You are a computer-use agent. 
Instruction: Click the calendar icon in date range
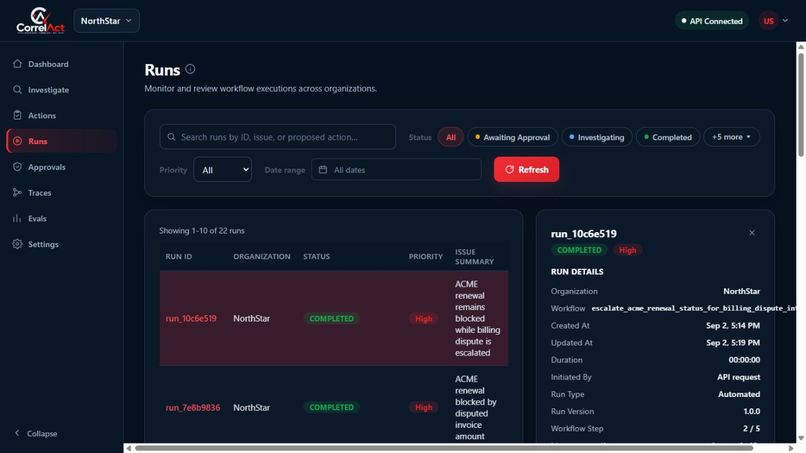(x=323, y=170)
